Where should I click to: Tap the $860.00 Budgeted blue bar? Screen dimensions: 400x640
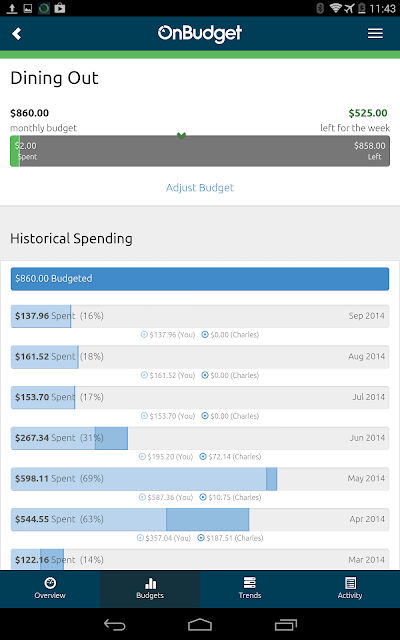[x=200, y=279]
